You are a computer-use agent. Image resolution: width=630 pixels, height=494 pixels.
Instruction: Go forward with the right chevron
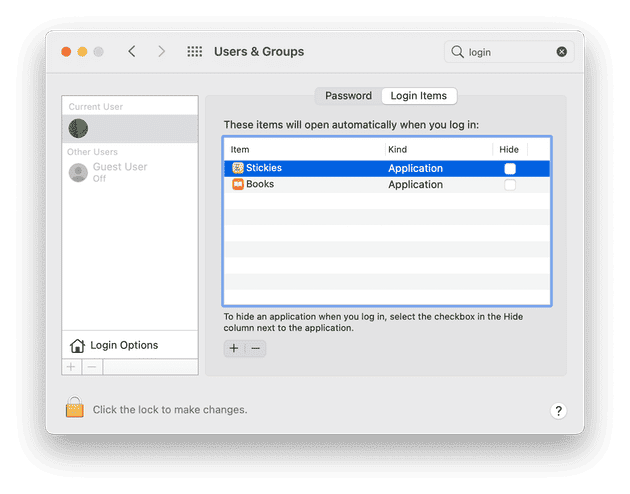point(162,51)
